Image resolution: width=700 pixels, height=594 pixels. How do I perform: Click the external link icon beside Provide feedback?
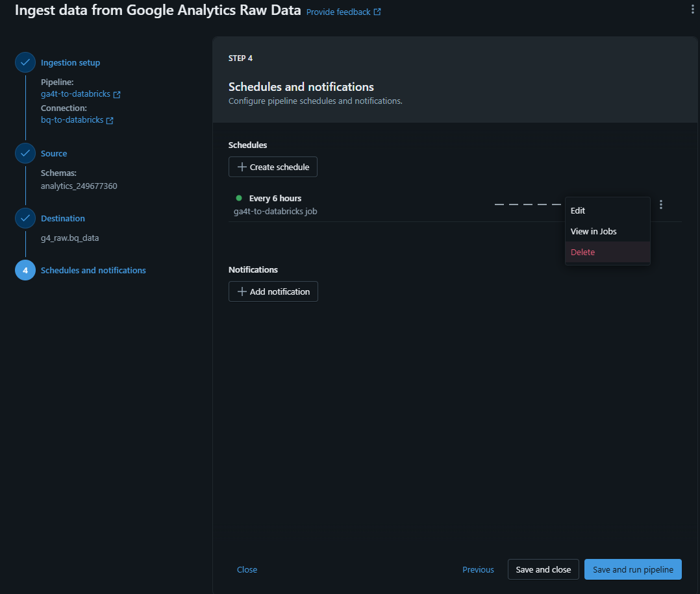click(x=377, y=12)
